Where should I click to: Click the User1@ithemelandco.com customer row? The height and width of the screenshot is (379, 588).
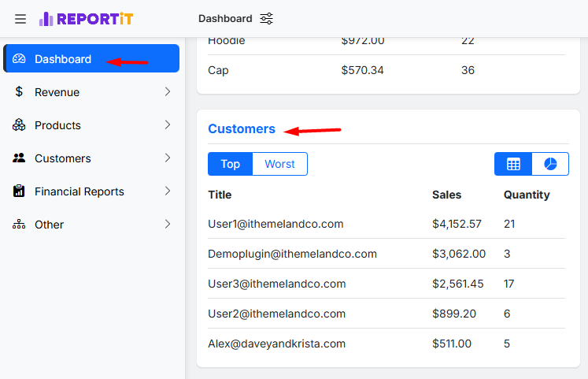pos(276,224)
